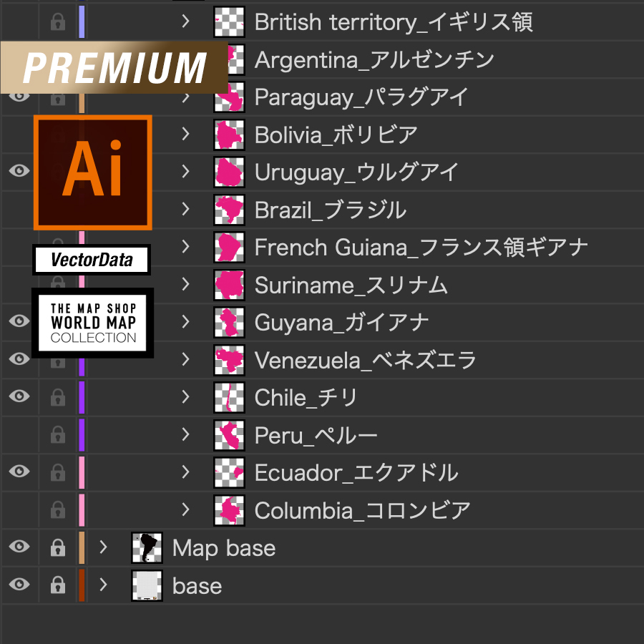This screenshot has width=644, height=644.
Task: Click the purple color bar on Chile layer
Action: [82, 397]
